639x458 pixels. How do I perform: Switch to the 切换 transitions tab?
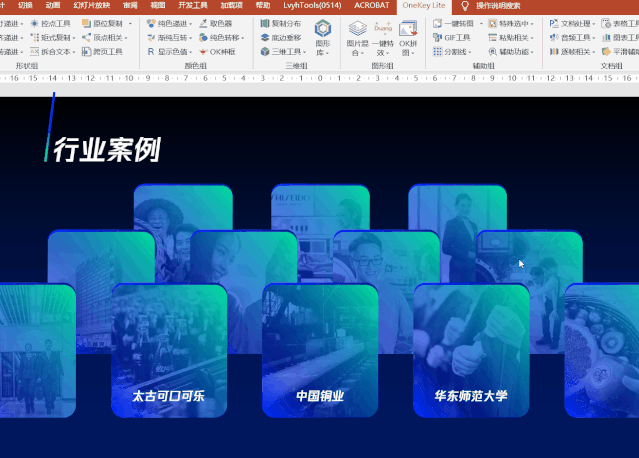25,5
